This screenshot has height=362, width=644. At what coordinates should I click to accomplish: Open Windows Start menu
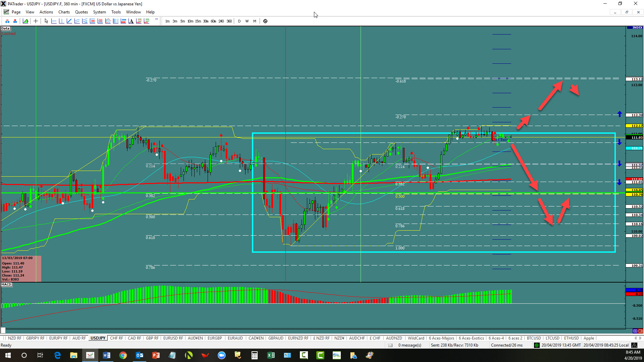point(8,355)
